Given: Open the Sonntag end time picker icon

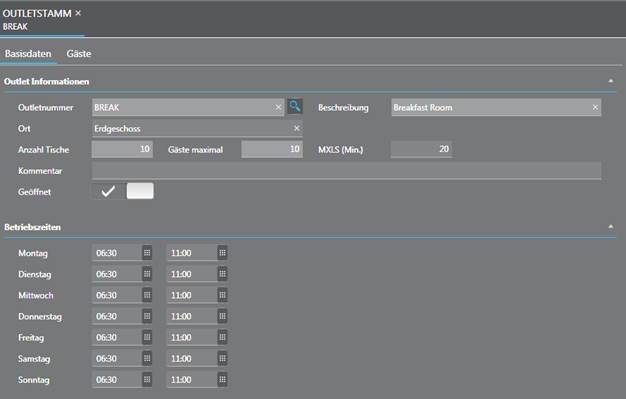Looking at the screenshot, I should pos(222,380).
